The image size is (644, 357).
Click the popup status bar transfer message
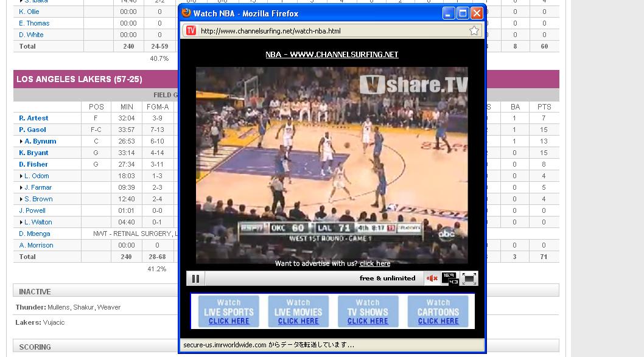coord(268,345)
